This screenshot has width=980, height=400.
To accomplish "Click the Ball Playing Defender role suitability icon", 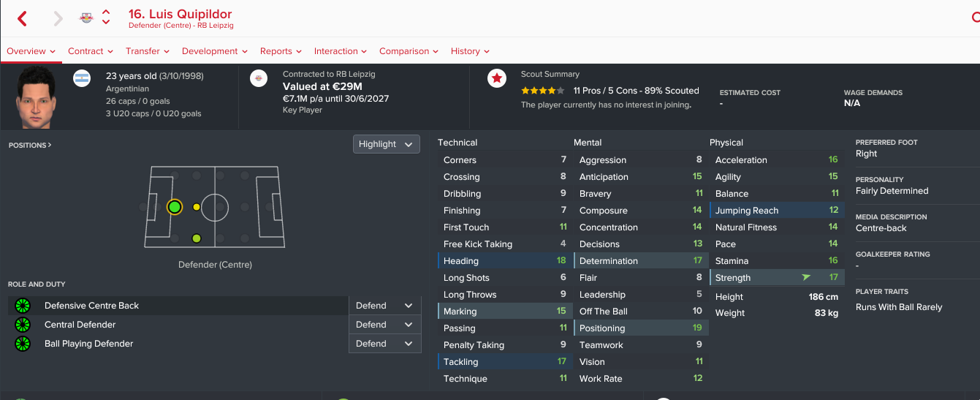I will click(x=22, y=344).
